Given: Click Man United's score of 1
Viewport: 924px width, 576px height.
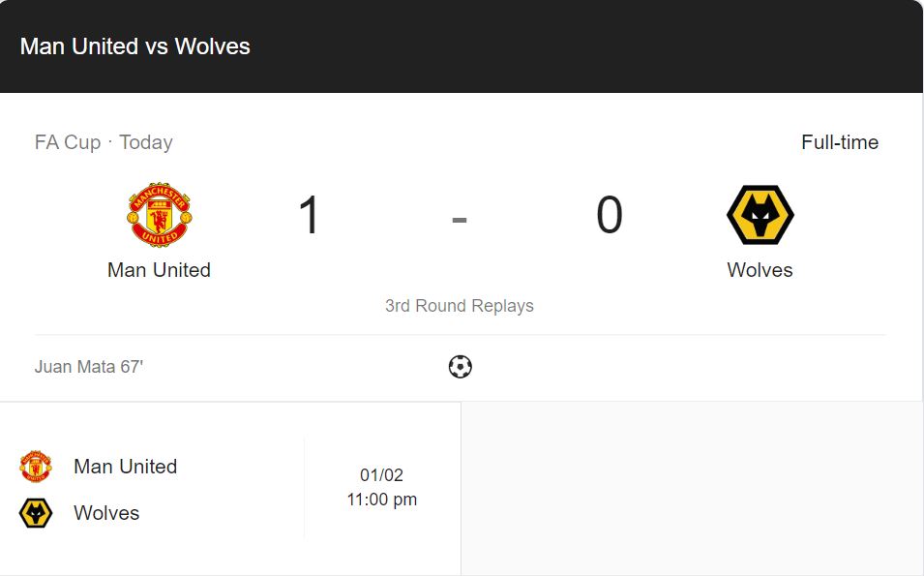Looking at the screenshot, I should 309,215.
